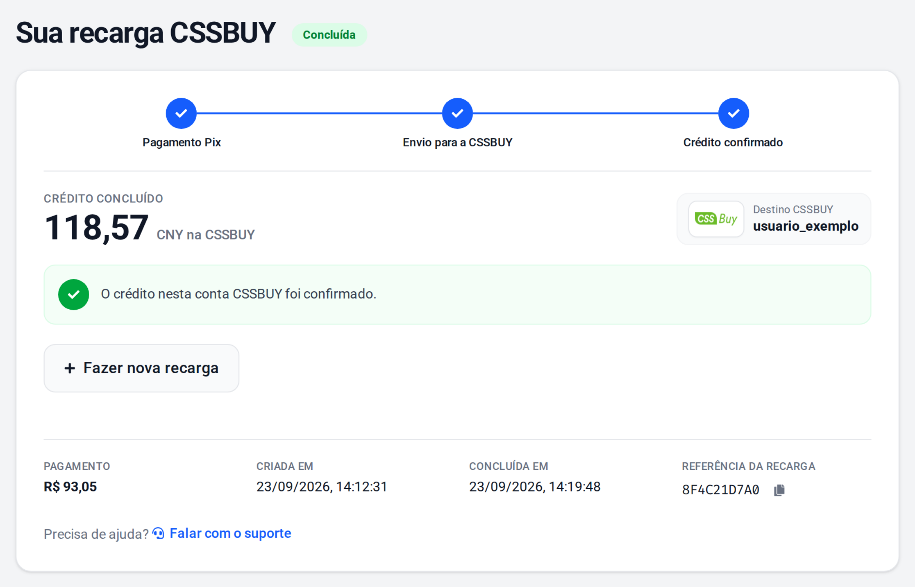Viewport: 915px width, 588px height.
Task: Click the Sua recarga CSSBUY heading
Action: 145,33
